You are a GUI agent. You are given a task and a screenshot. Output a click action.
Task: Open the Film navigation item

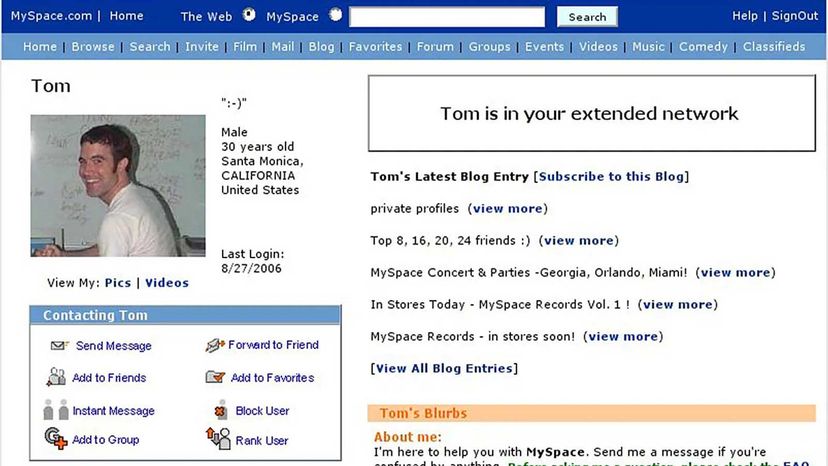245,46
